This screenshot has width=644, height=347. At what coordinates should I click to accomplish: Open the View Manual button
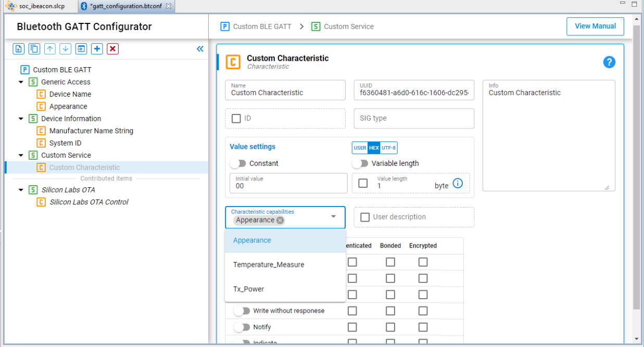(595, 26)
